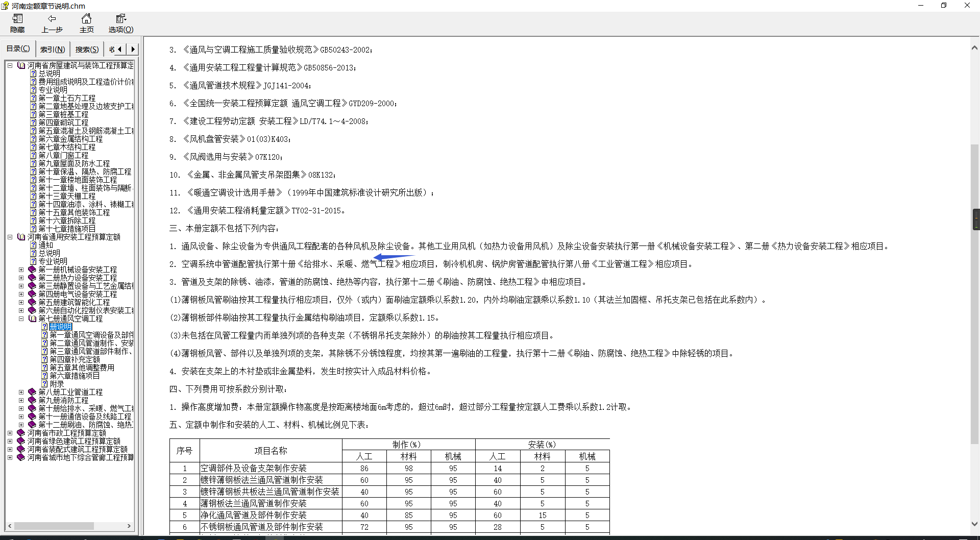Switch to the 索引(N) tab

pyautogui.click(x=53, y=50)
